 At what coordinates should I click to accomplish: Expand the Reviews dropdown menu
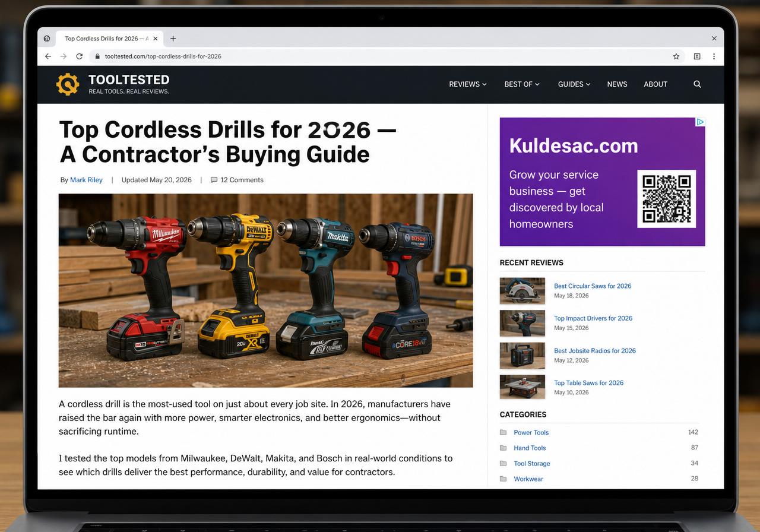point(467,84)
